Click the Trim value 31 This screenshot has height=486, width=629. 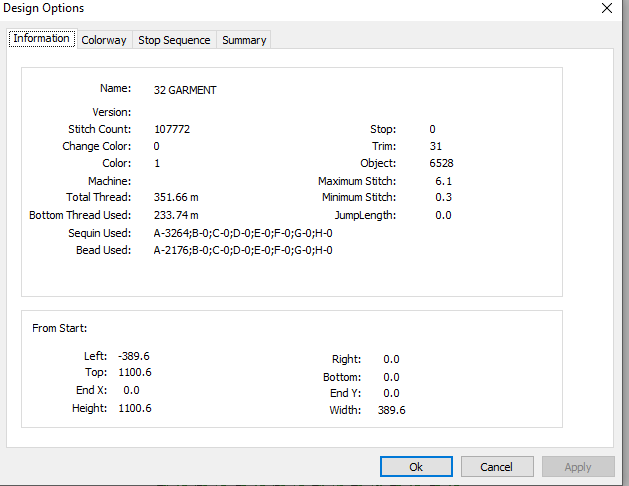tap(436, 146)
